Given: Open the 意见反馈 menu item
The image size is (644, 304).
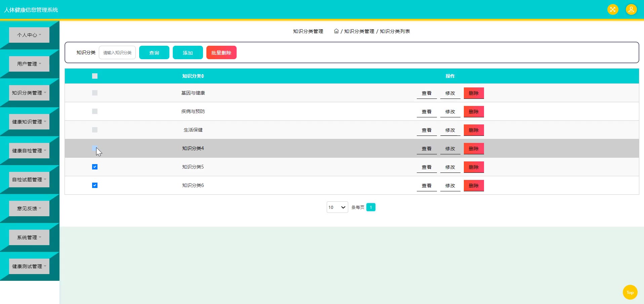Looking at the screenshot, I should 29,208.
